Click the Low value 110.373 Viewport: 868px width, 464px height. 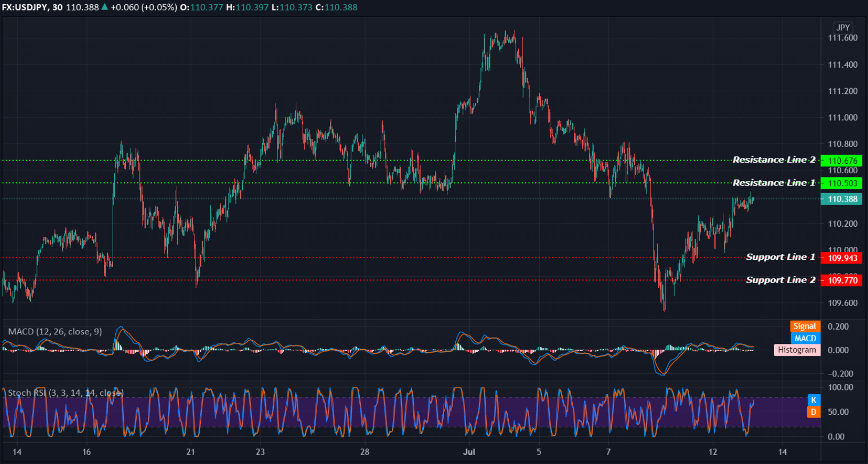point(296,7)
